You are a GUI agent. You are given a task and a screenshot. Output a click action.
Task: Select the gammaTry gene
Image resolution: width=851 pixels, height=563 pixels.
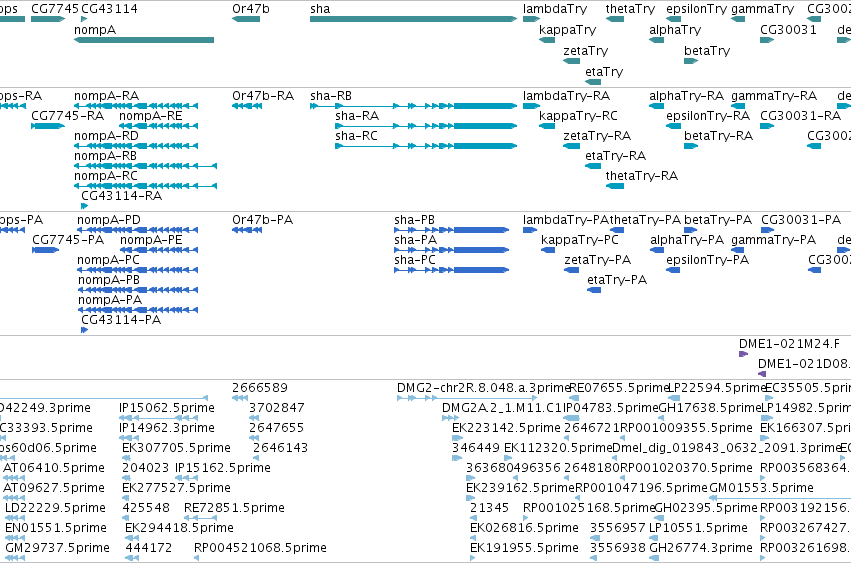click(738, 19)
